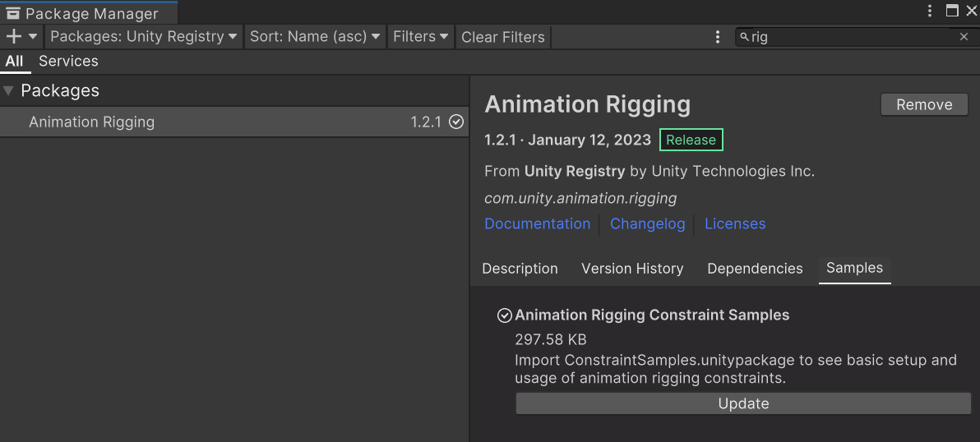
Task: Open the Changelog link
Action: pos(647,223)
